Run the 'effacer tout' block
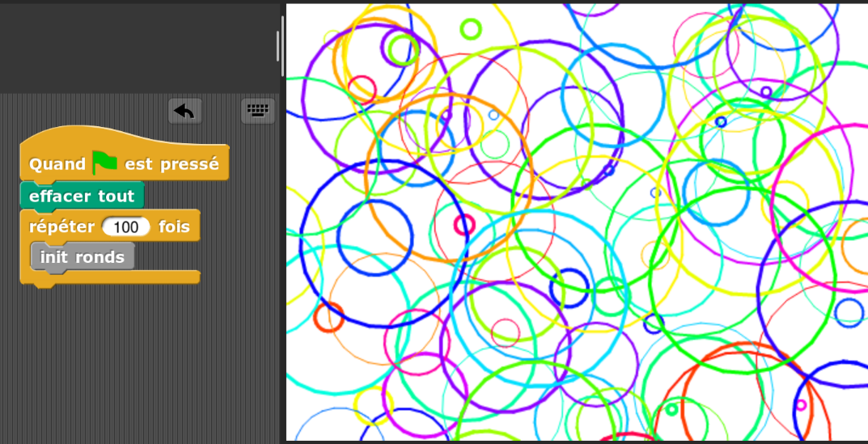 [x=82, y=197]
